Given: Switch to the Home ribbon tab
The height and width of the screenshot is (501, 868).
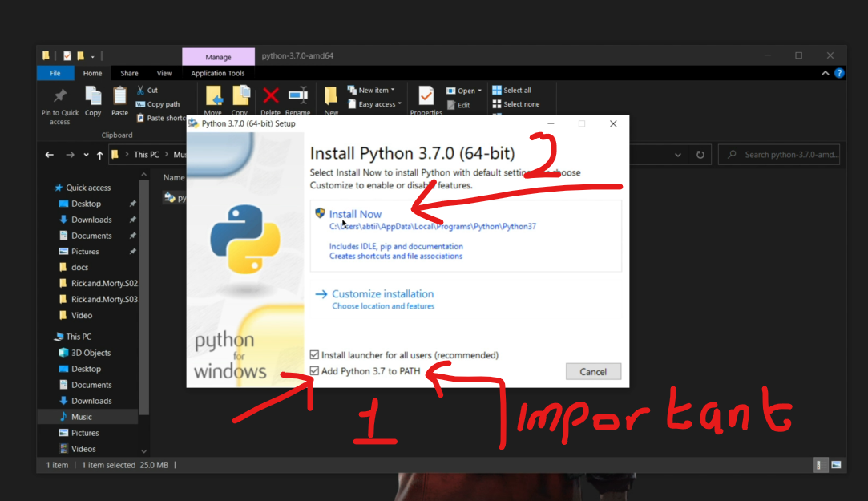Looking at the screenshot, I should [x=92, y=73].
